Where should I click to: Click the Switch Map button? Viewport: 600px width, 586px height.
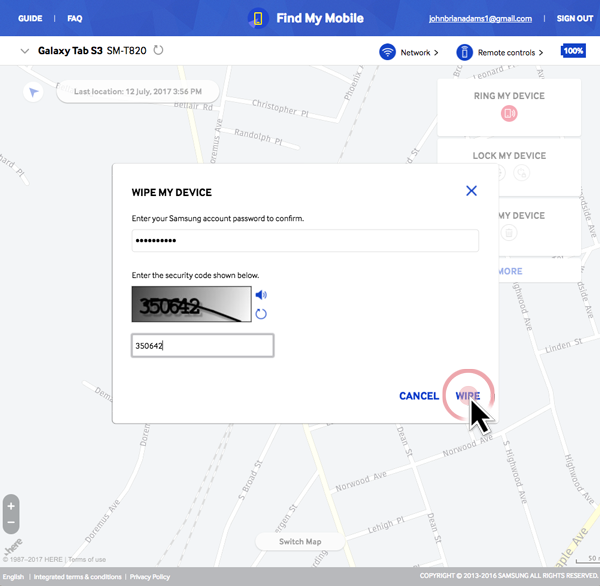pos(300,542)
